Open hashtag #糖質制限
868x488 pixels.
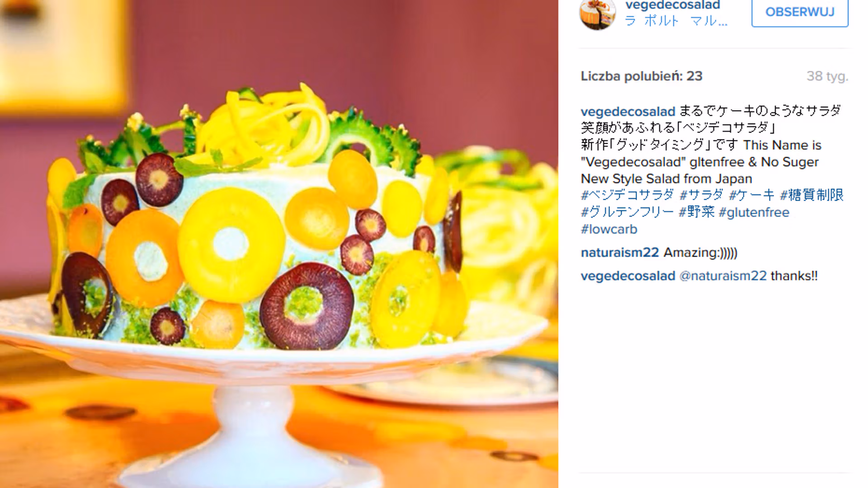812,195
